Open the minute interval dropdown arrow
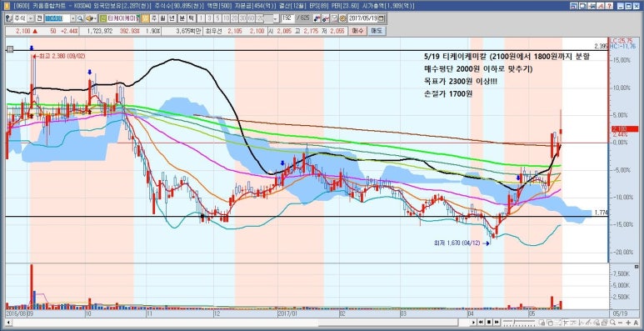 275,19
